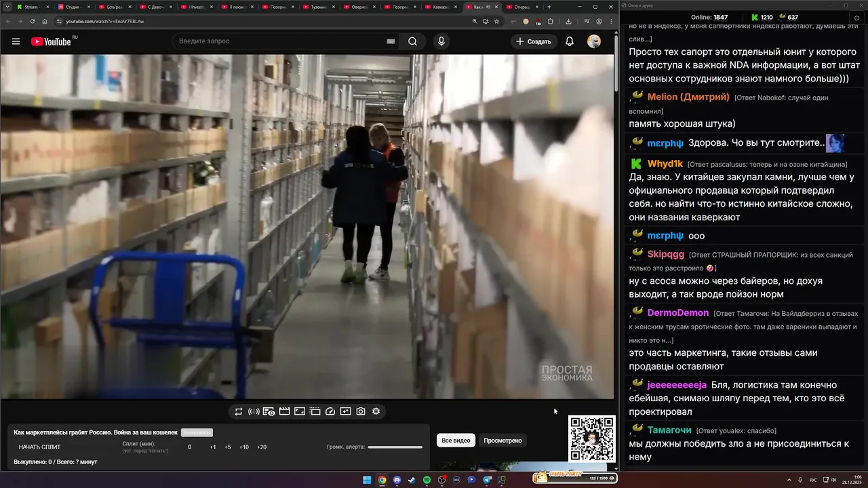
Task: Open browser downloads icon
Action: [568, 21]
